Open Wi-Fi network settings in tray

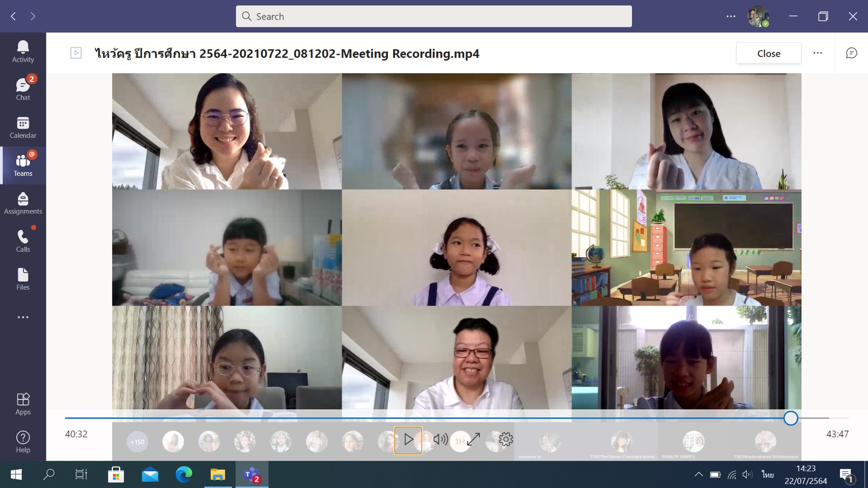(732, 475)
